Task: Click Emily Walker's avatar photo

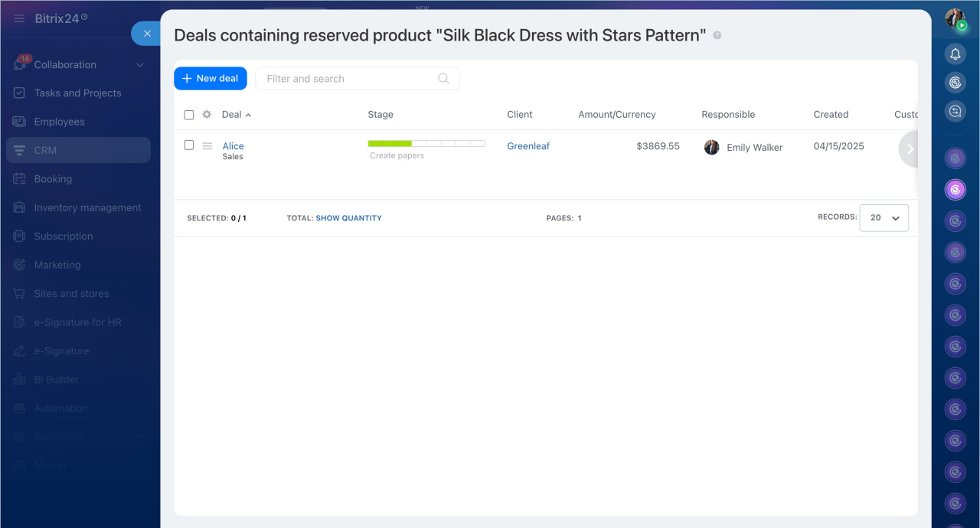Action: click(x=711, y=147)
